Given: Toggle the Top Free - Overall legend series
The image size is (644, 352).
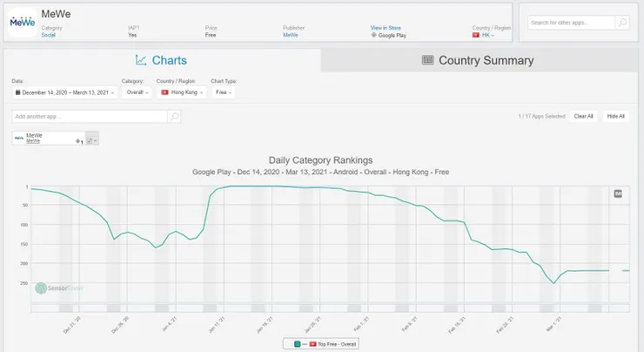Looking at the screenshot, I should coord(338,344).
